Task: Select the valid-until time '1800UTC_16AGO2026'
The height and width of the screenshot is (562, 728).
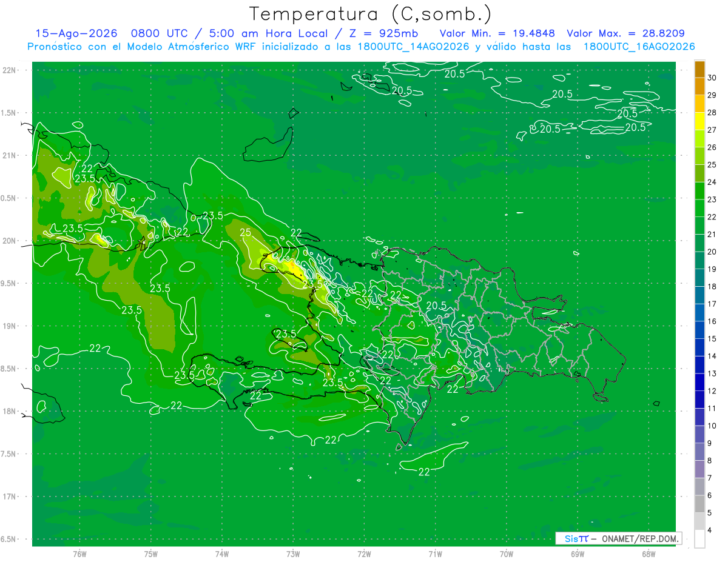Action: [639, 47]
